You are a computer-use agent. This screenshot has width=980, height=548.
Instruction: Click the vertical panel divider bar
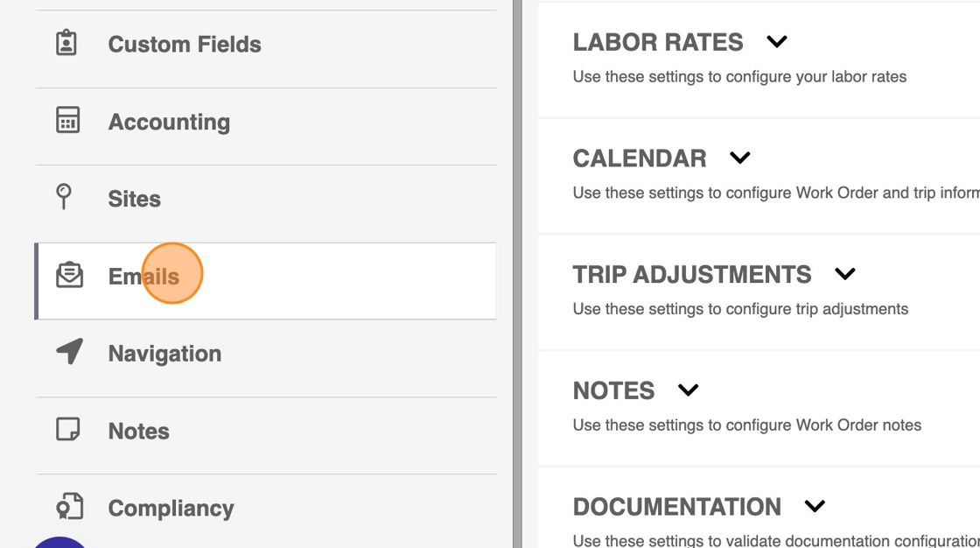[x=518, y=274]
